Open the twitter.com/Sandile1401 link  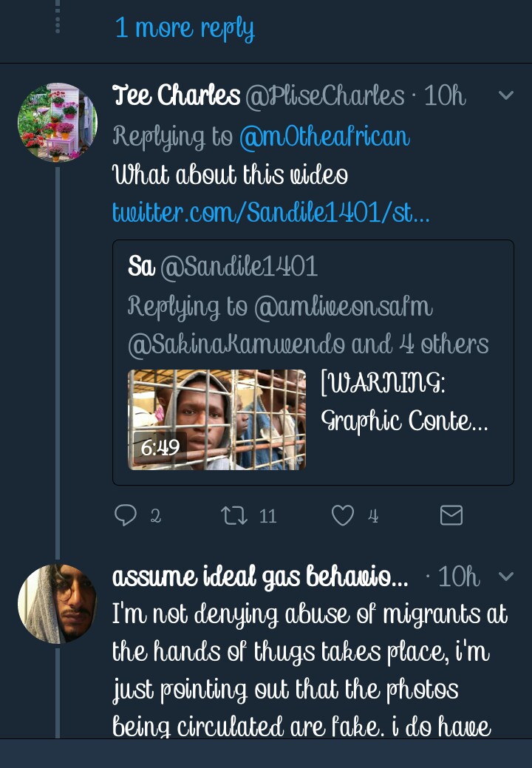click(x=270, y=213)
